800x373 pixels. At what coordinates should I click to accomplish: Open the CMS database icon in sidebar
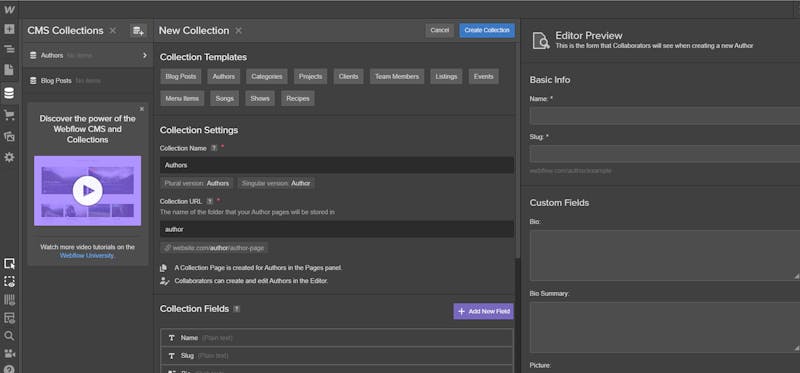click(x=9, y=93)
